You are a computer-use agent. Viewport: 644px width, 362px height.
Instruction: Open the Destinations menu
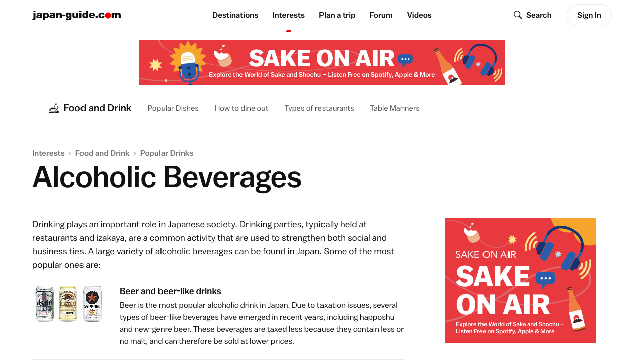click(235, 15)
